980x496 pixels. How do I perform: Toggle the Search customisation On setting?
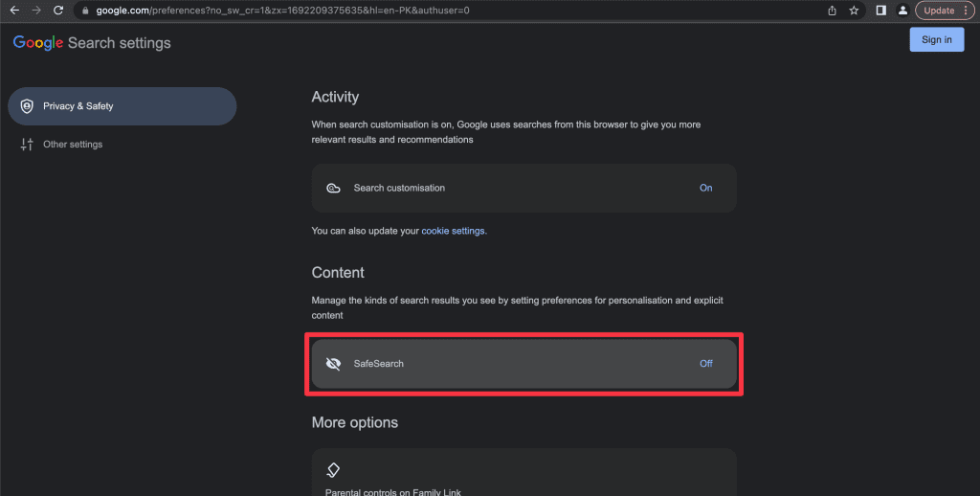[x=705, y=188]
